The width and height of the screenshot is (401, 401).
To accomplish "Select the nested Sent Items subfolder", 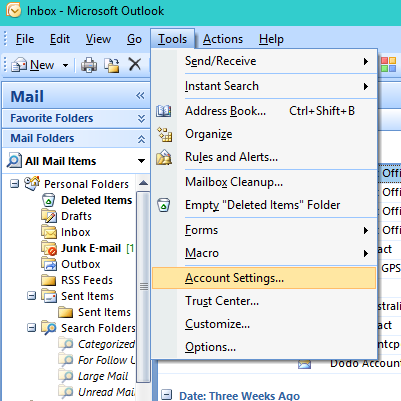I will (104, 312).
